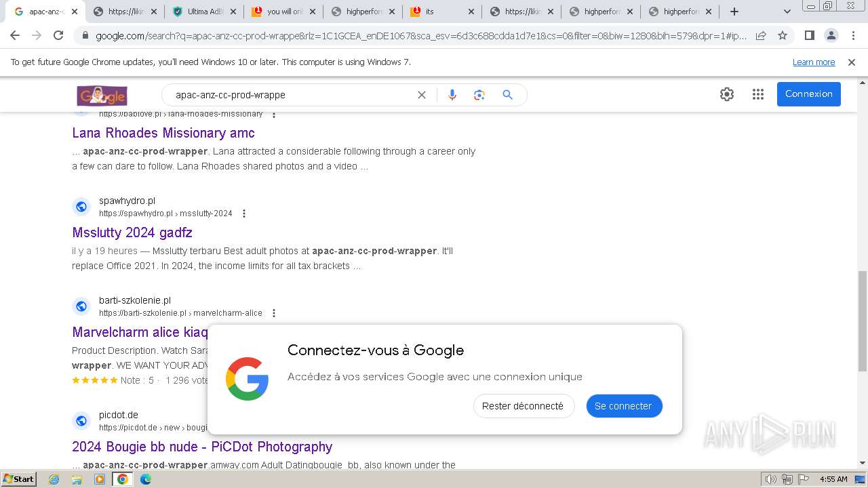Open Marvelcharm alice result link
Viewport: 868px width, 488px height.
[140, 332]
